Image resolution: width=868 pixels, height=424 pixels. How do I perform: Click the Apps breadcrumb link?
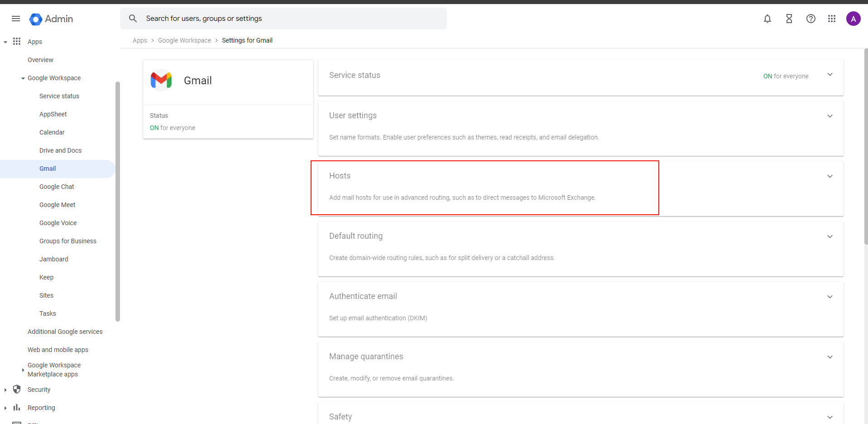point(139,40)
